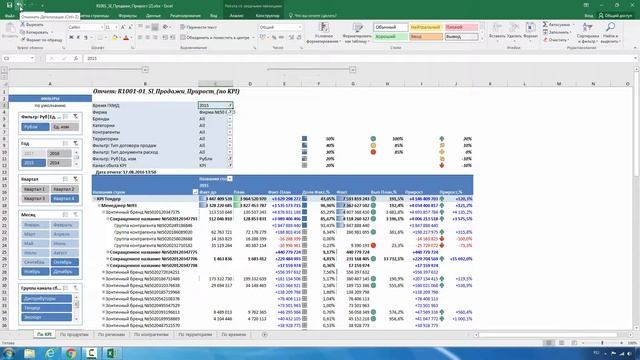
Task: Open Форматировать как таблицу
Action: tap(357, 33)
